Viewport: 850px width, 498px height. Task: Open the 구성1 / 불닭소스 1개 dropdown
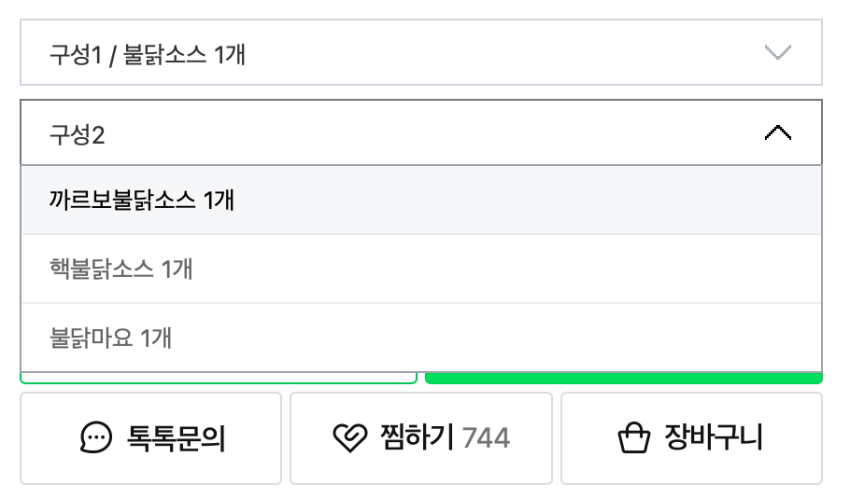(x=420, y=53)
